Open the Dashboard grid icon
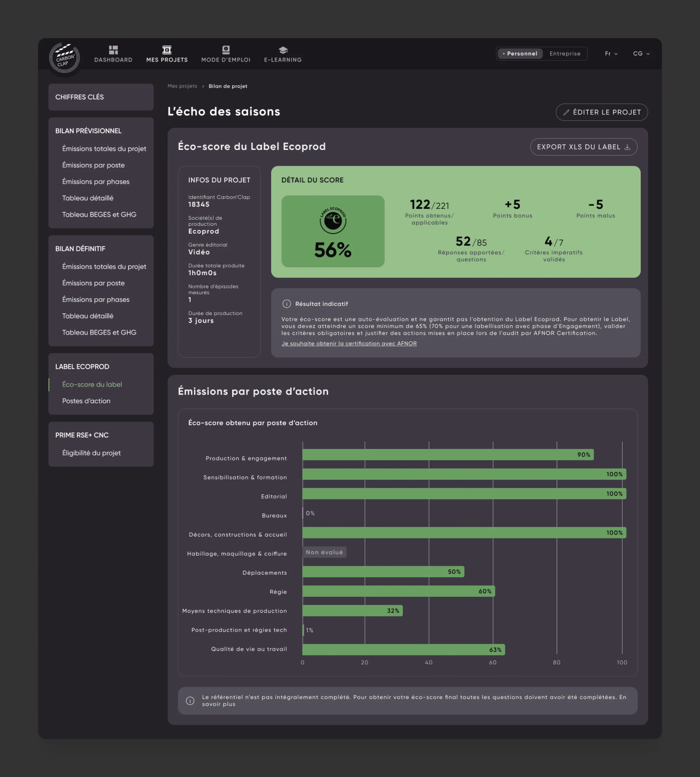 click(113, 50)
